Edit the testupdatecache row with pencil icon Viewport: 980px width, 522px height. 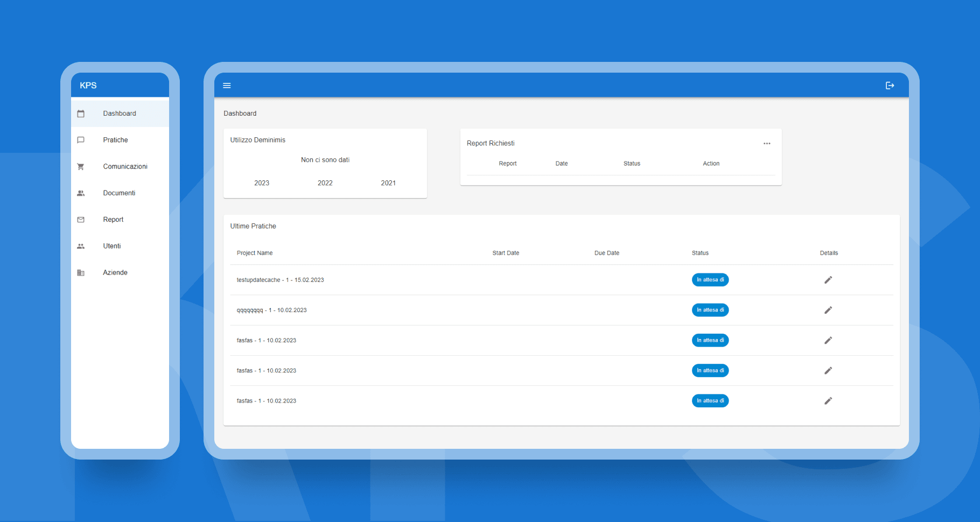click(828, 280)
